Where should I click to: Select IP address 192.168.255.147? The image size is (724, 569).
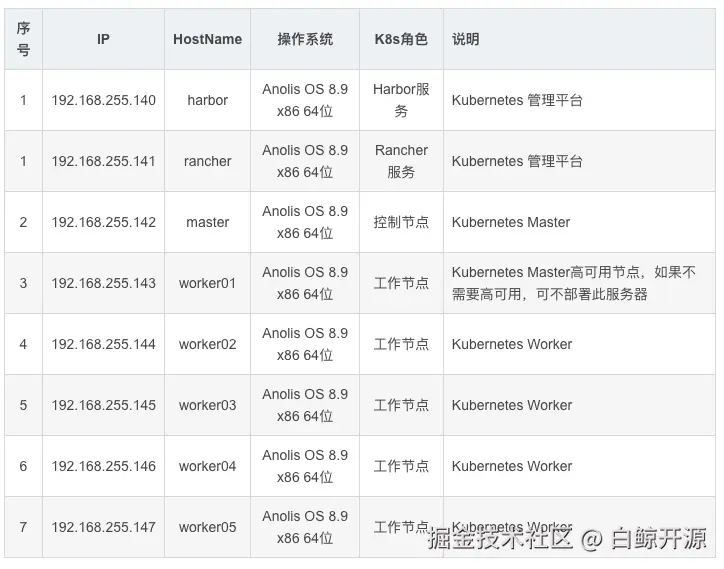pos(103,527)
